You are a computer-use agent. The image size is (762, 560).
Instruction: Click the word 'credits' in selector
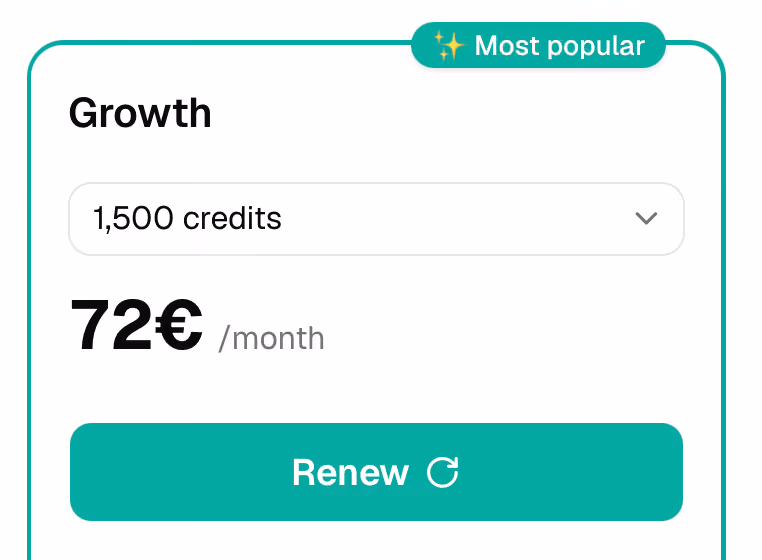pos(232,218)
